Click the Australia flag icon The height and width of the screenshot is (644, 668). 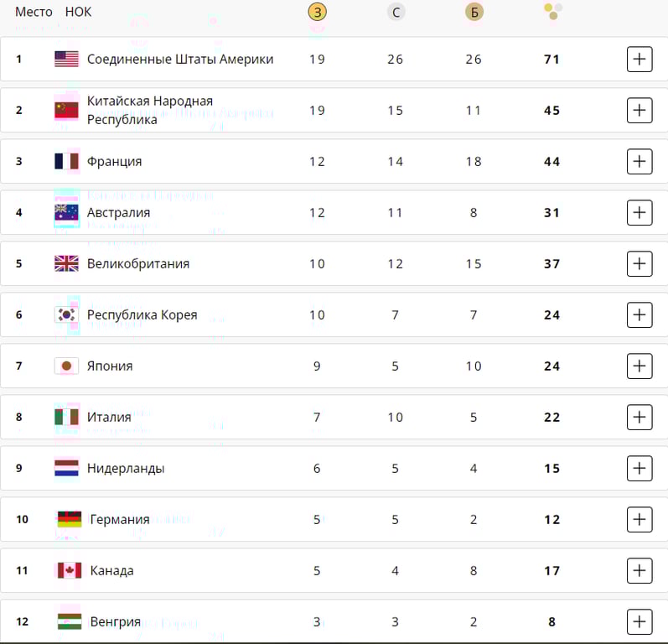coord(66,212)
